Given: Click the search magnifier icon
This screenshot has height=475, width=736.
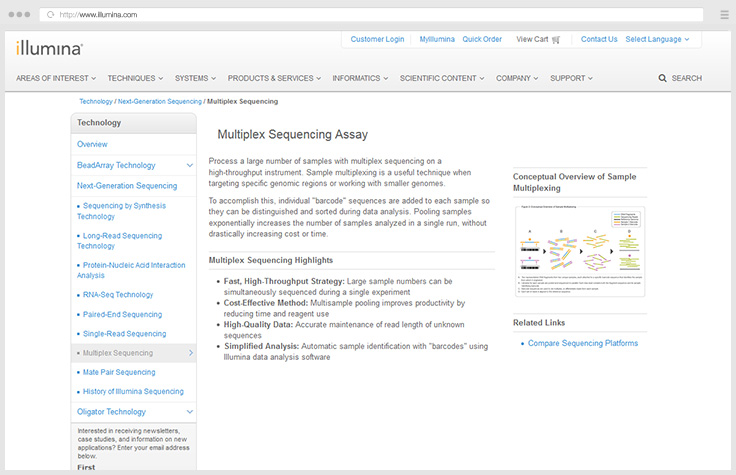Looking at the screenshot, I should tap(662, 78).
